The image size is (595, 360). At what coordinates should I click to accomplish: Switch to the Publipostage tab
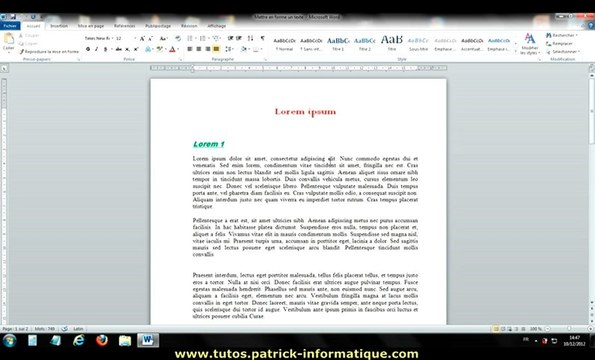coord(158,26)
